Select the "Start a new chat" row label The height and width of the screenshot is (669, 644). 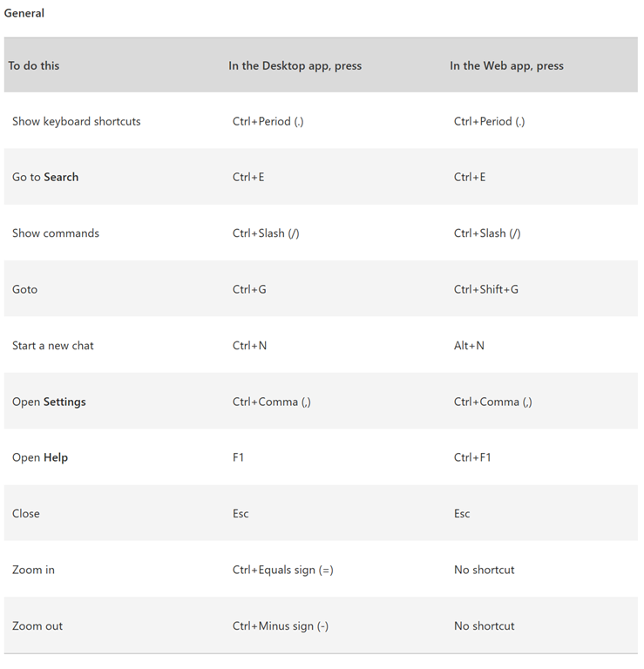click(53, 346)
